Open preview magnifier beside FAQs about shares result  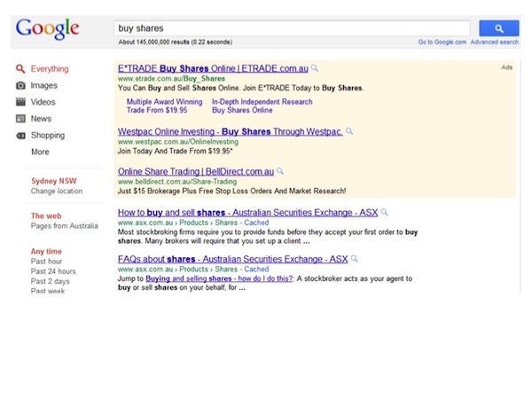pyautogui.click(x=354, y=259)
